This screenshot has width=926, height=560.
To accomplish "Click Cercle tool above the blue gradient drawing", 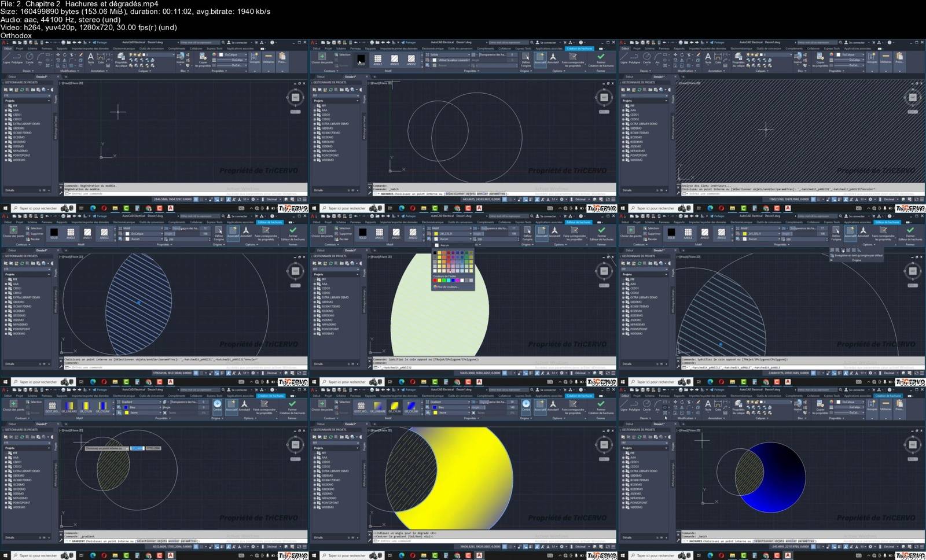I will (647, 404).
